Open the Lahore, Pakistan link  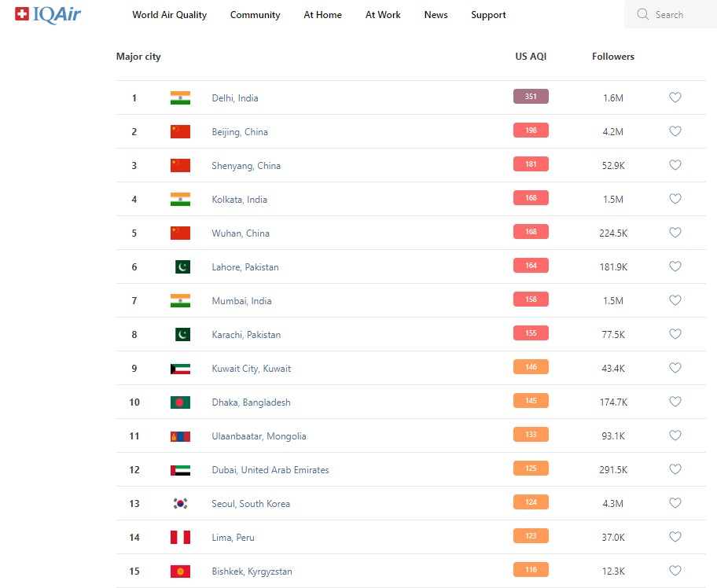coord(245,267)
